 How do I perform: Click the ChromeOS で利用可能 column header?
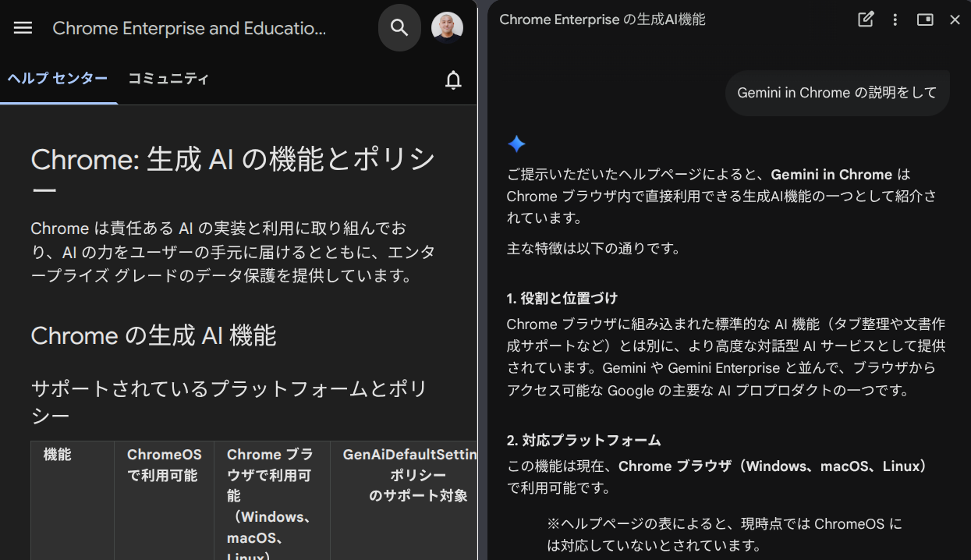164,465
